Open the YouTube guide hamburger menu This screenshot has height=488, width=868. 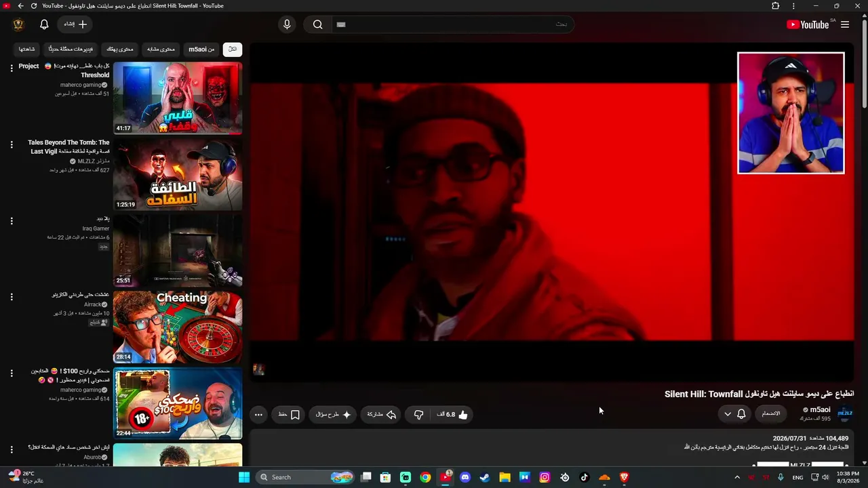click(845, 24)
